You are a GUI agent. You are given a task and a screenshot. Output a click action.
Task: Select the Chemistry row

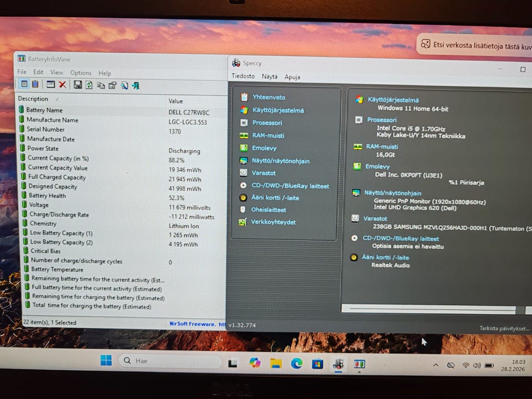(x=124, y=224)
